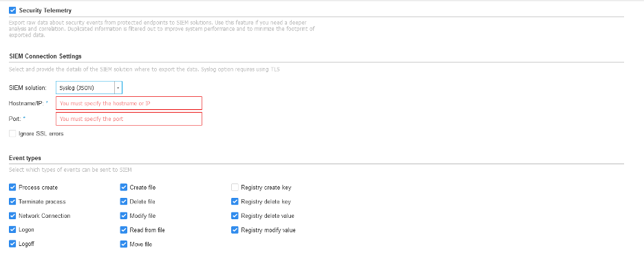Uncheck Registry modify value event
This screenshot has height=257, width=644.
(x=235, y=230)
